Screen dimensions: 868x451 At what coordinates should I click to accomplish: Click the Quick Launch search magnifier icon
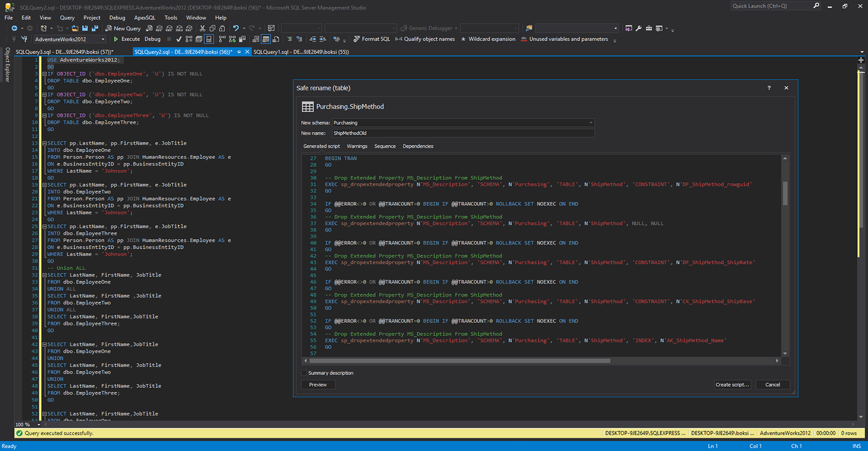(816, 6)
